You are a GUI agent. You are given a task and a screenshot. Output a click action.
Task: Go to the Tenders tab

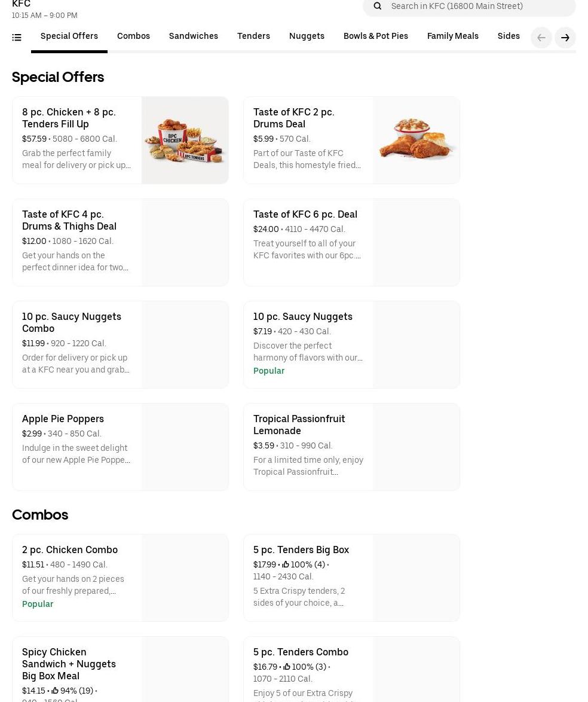tap(253, 36)
